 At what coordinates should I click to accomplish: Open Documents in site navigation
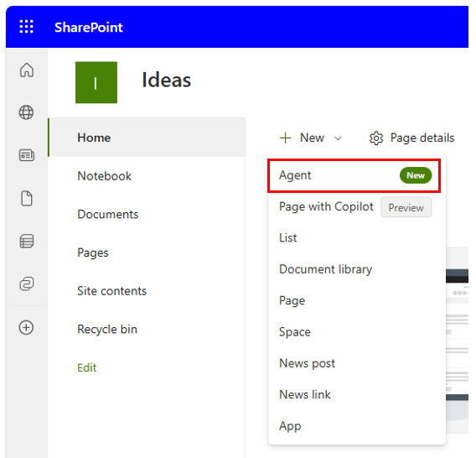click(x=108, y=214)
